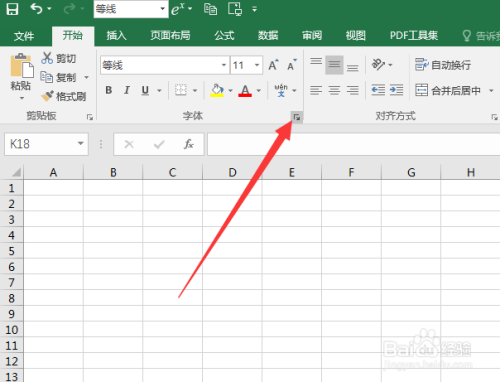Set middle vertical alignment

pyautogui.click(x=334, y=64)
